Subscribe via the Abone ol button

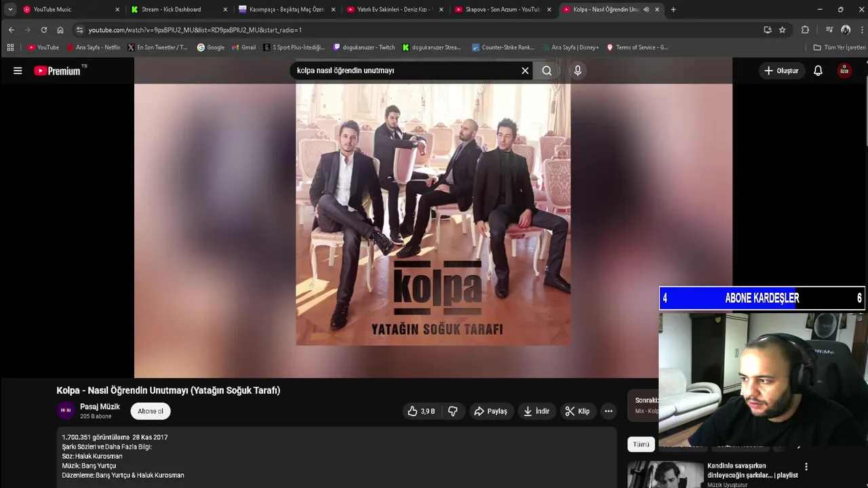[151, 411]
